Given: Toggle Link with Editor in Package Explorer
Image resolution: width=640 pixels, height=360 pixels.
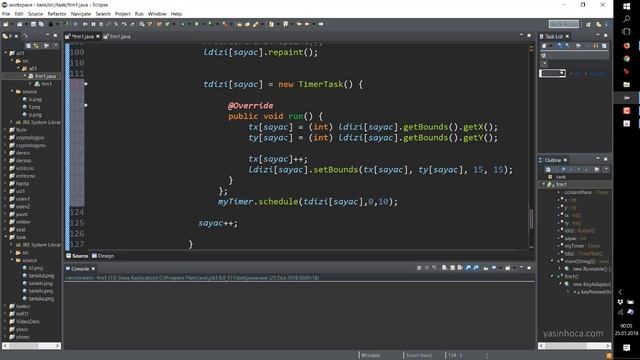Looking at the screenshot, I should pyautogui.click(x=36, y=45).
